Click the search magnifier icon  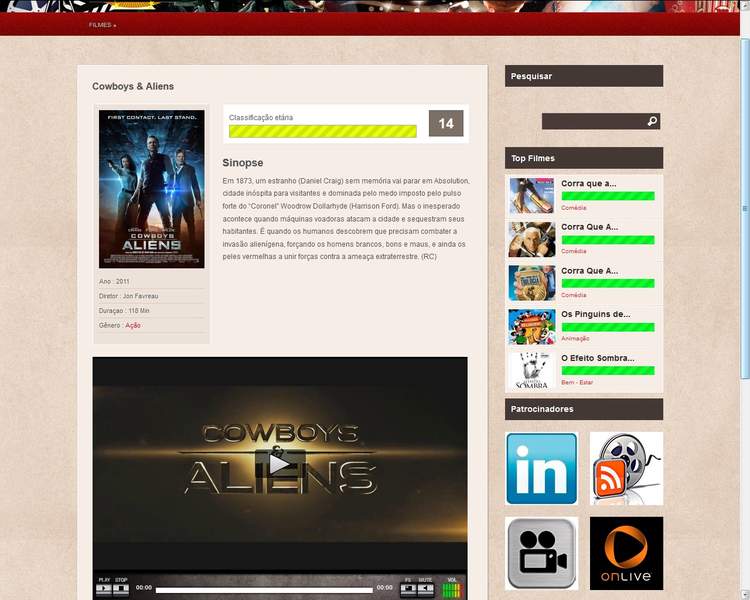pyautogui.click(x=652, y=121)
